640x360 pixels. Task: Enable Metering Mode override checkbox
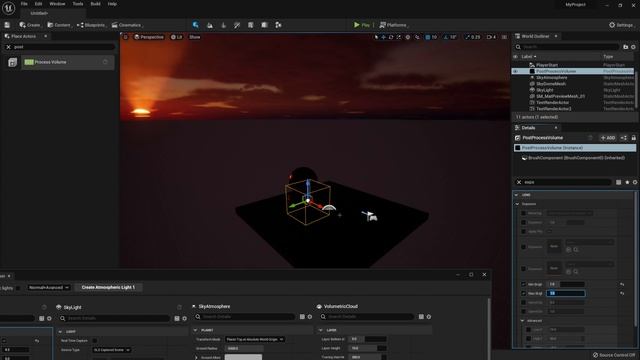(524, 213)
